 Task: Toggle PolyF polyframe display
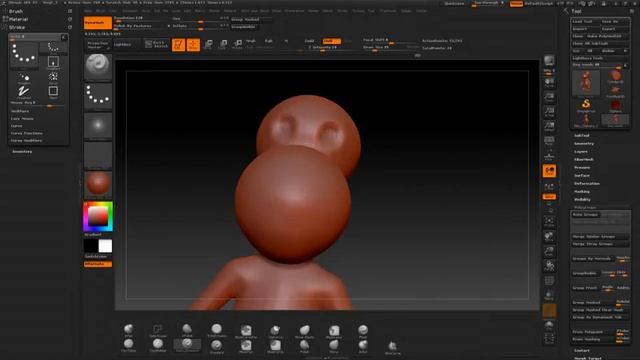point(549,280)
